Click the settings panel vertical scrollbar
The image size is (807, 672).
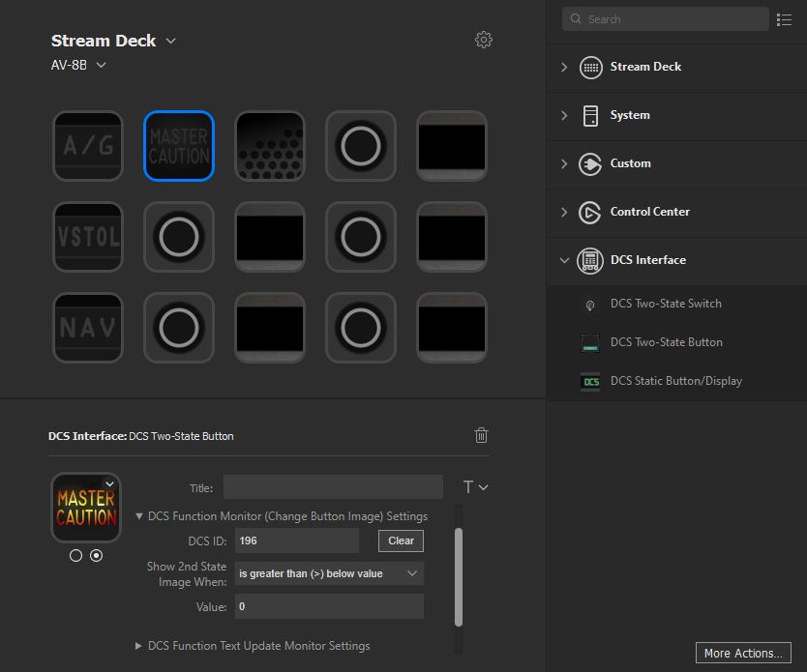pyautogui.click(x=459, y=577)
